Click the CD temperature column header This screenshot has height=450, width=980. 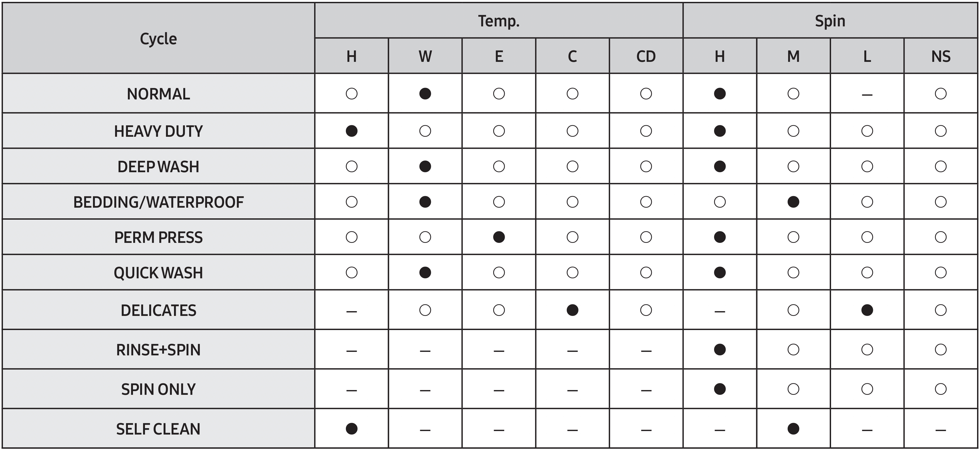click(646, 56)
